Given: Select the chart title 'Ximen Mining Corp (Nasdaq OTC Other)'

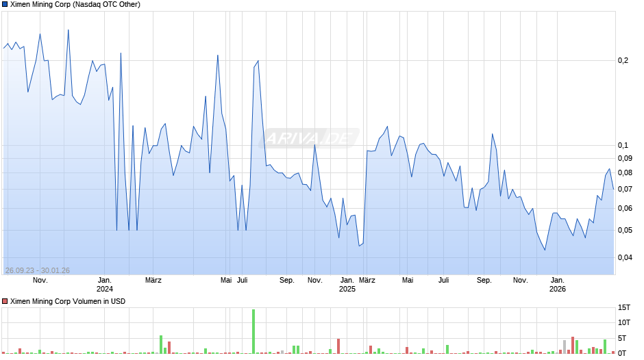Looking at the screenshot, I should point(75,5).
